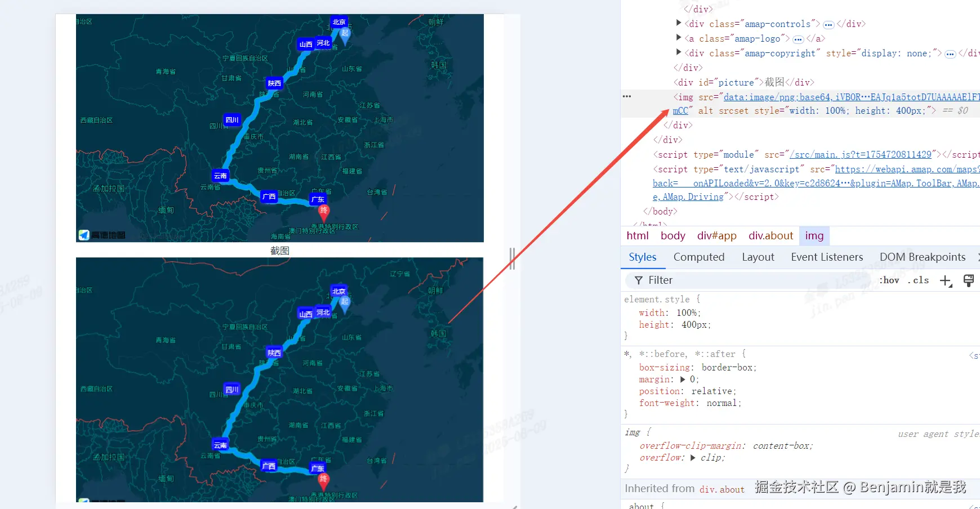
Task: Switch to the Styles tab
Action: coord(643,257)
